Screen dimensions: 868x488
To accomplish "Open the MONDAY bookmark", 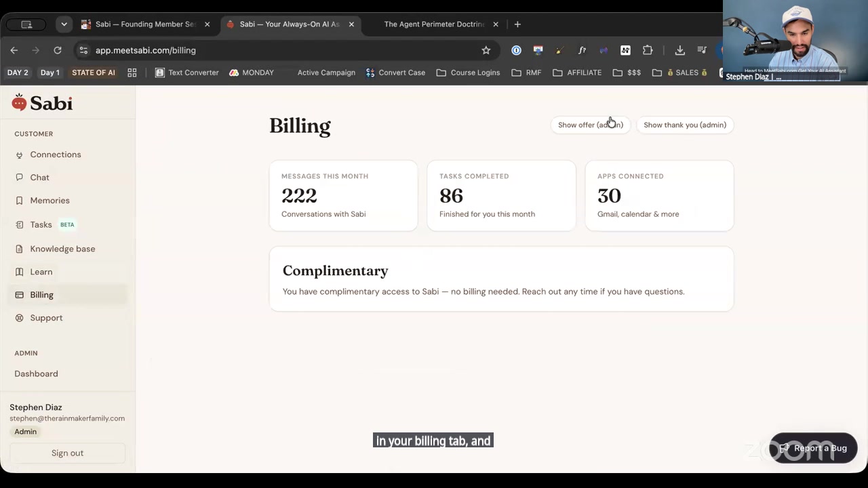I will point(252,73).
